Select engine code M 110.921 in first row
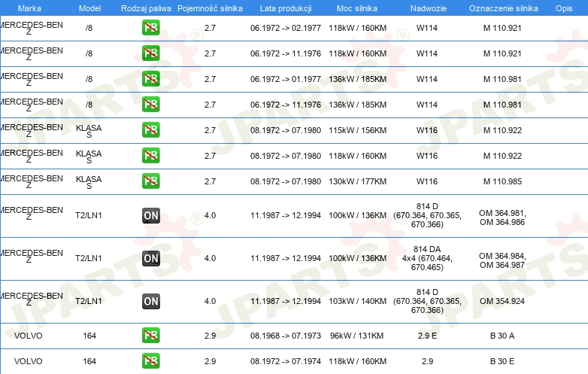588x374 pixels. point(502,28)
